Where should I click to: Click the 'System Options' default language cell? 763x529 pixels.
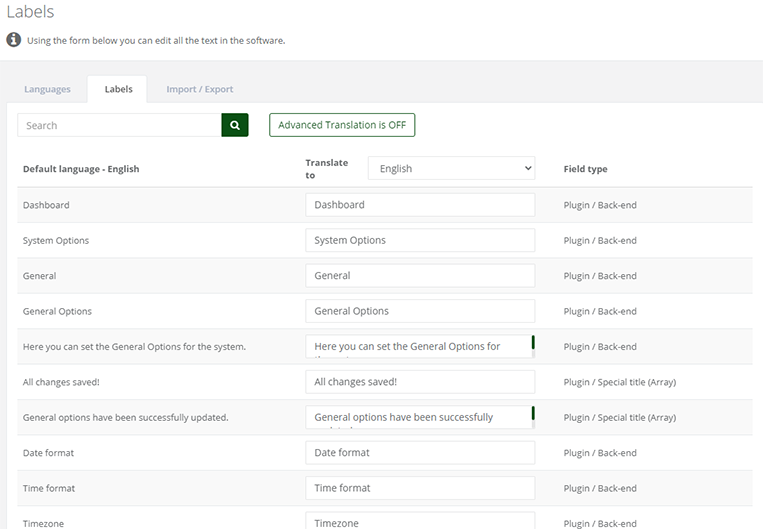click(56, 240)
